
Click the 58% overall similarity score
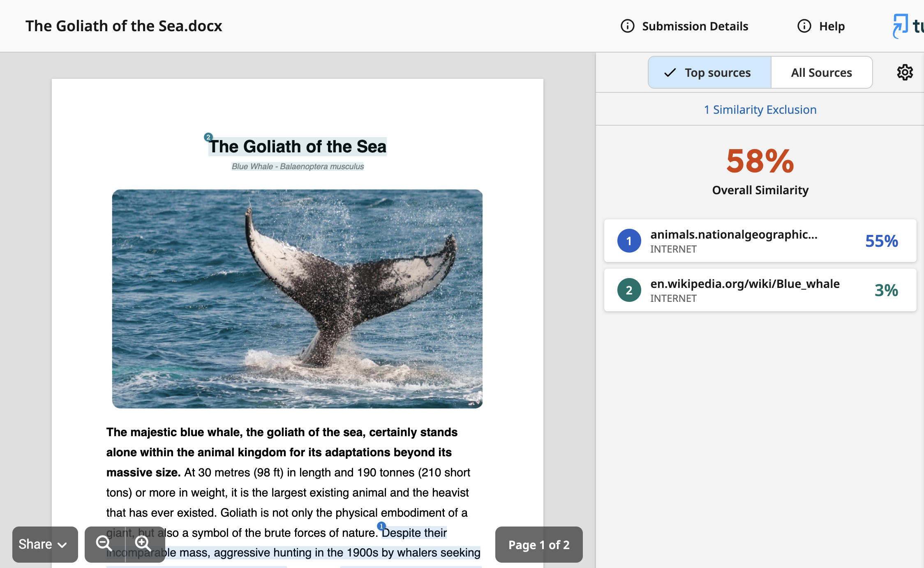point(760,161)
